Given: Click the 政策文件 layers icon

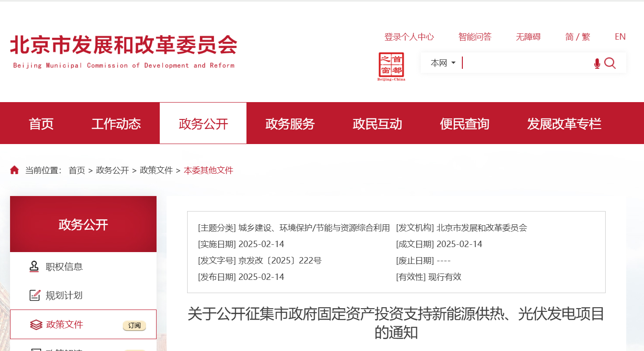Looking at the screenshot, I should 36,325.
